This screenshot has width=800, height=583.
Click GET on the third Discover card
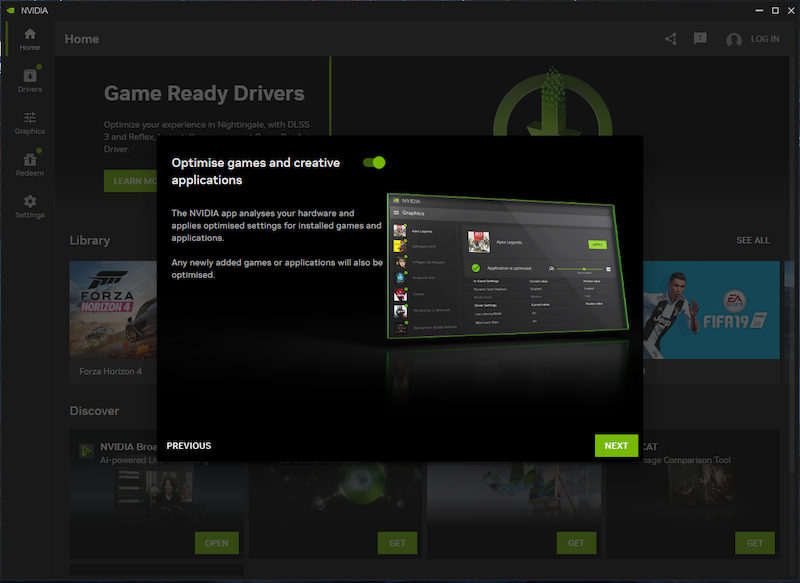576,543
